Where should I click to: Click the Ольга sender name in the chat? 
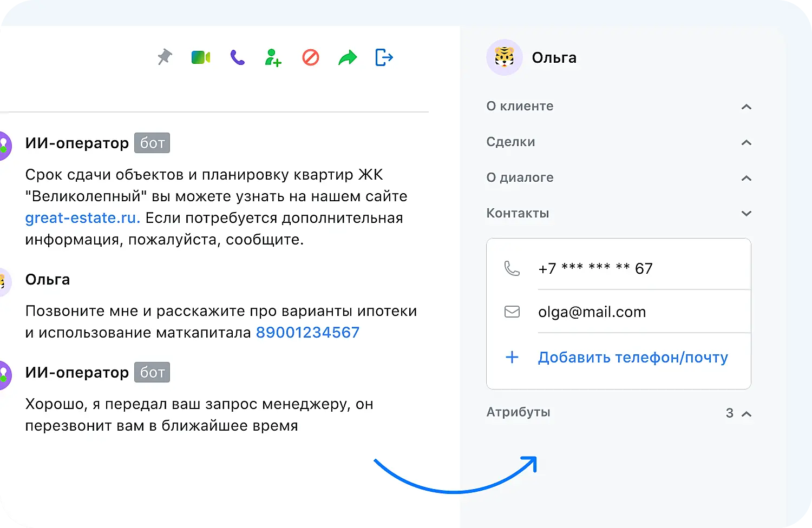(48, 280)
